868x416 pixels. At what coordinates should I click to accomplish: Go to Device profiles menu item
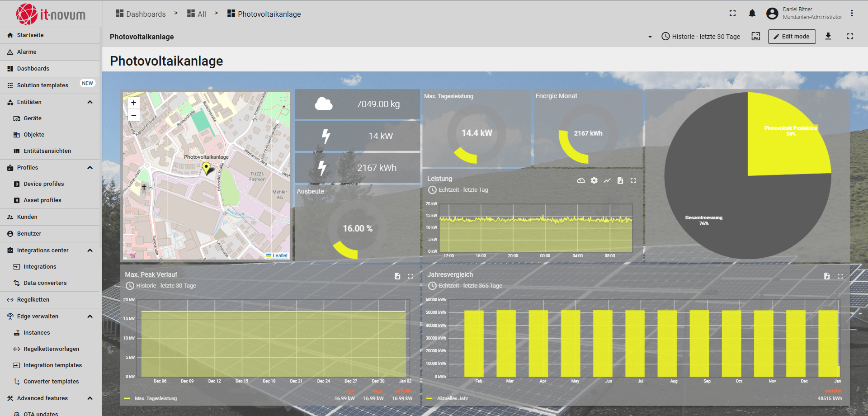43,184
